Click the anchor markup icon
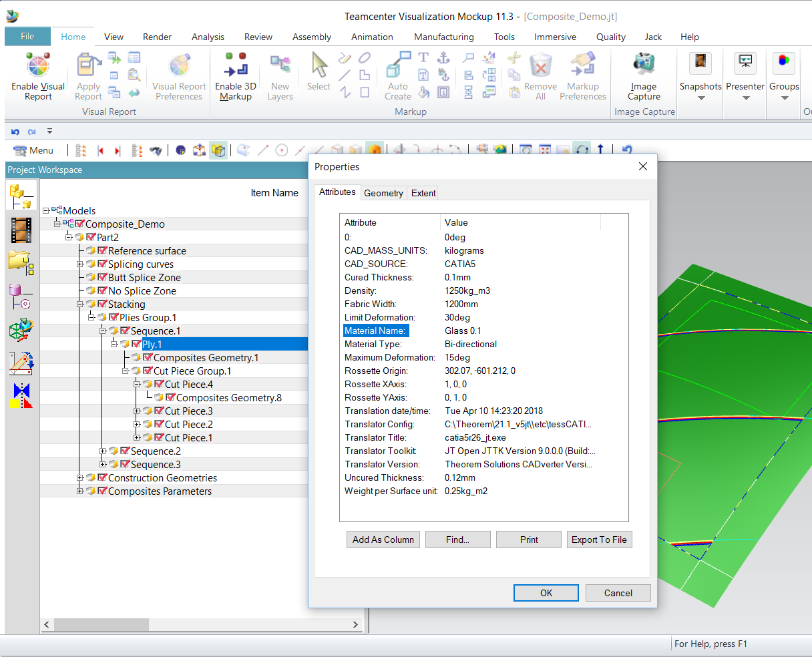Viewport: 812px width, 657px height. [x=443, y=57]
